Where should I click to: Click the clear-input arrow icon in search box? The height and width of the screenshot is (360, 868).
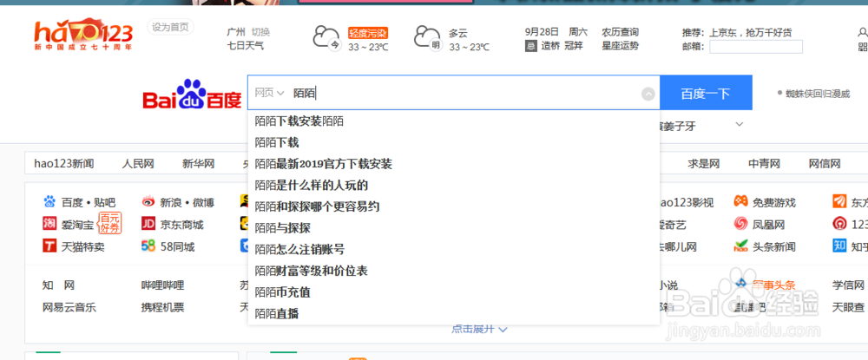pyautogui.click(x=648, y=94)
